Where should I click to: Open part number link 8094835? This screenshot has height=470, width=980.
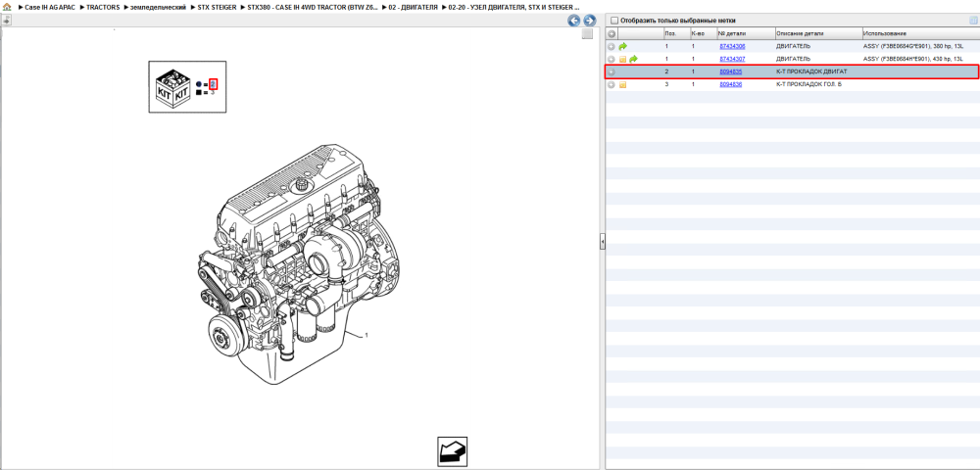[731, 72]
